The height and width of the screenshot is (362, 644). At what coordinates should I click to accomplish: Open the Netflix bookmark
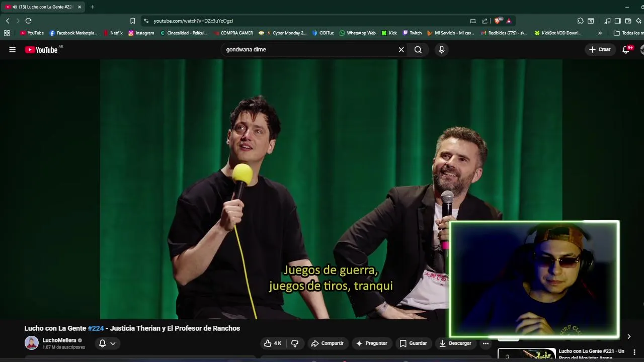tap(113, 33)
